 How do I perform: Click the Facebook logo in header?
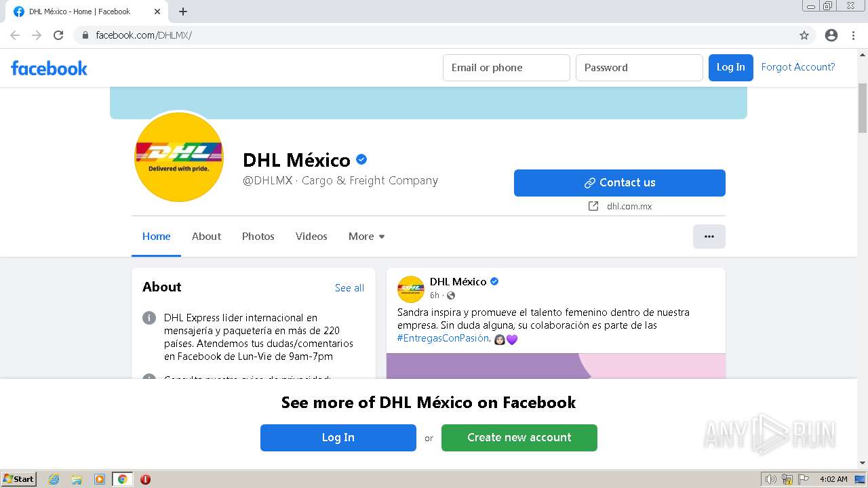click(49, 68)
